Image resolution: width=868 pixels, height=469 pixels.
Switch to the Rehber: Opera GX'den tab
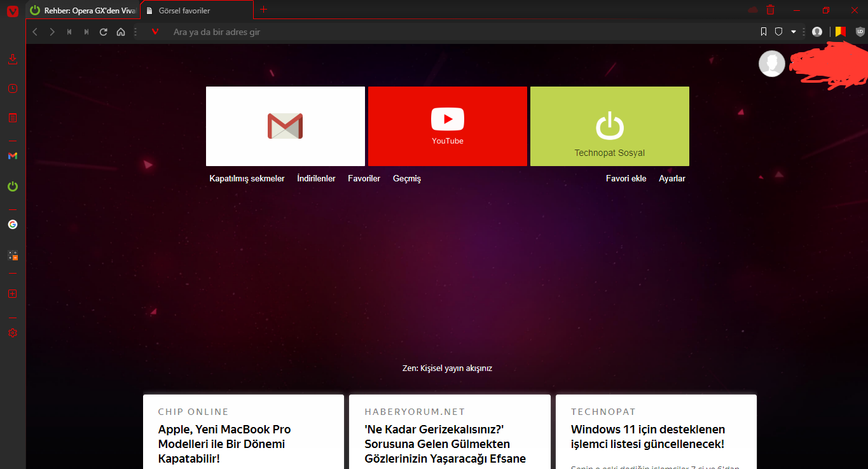click(x=83, y=10)
